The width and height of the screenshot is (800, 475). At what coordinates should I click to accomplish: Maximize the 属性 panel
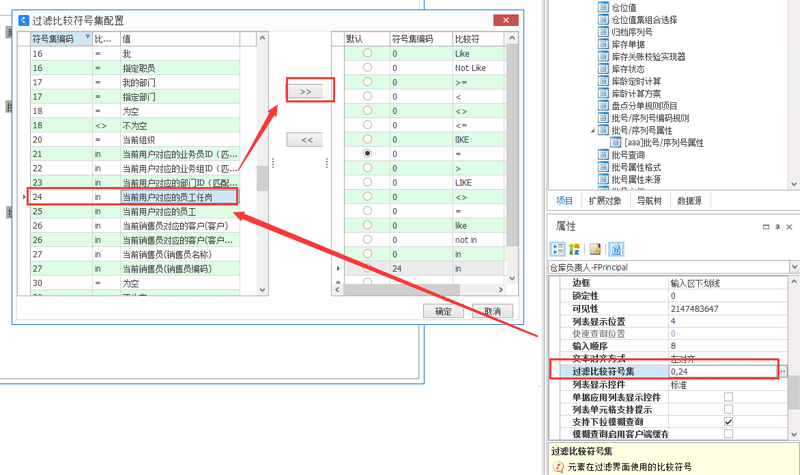766,227
